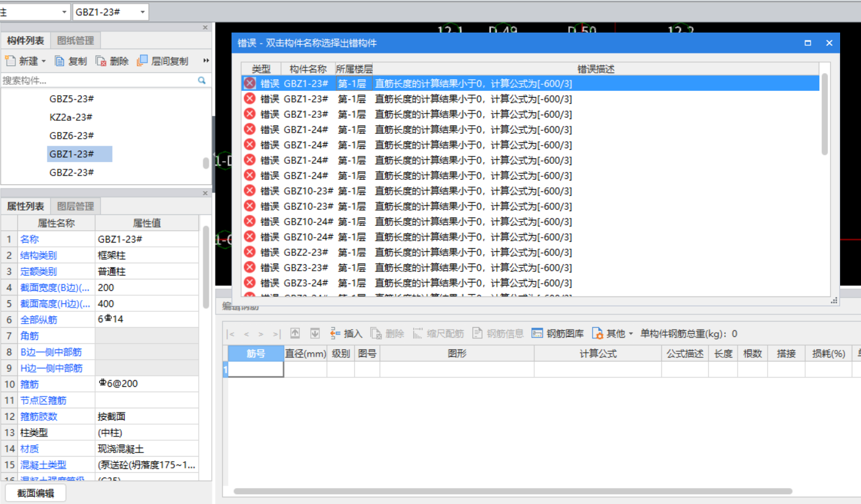Click the rebar table horizontal scrollbar
Screen dimensions: 861x504
[513, 491]
